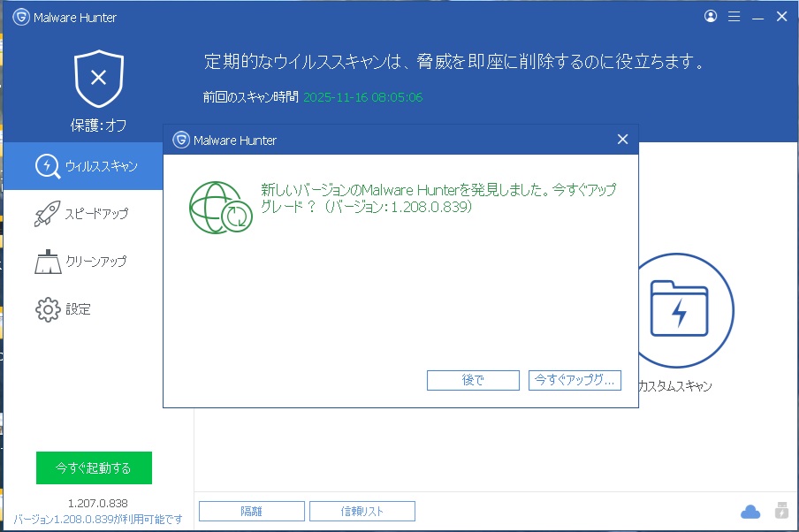Click the 後で button in dialog
799x532 pixels.
tap(473, 380)
